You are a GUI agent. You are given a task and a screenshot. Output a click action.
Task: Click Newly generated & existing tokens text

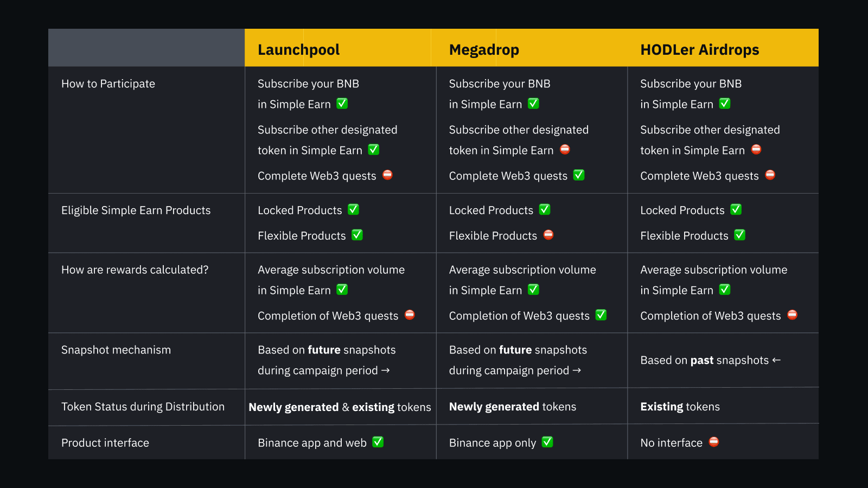(x=340, y=407)
